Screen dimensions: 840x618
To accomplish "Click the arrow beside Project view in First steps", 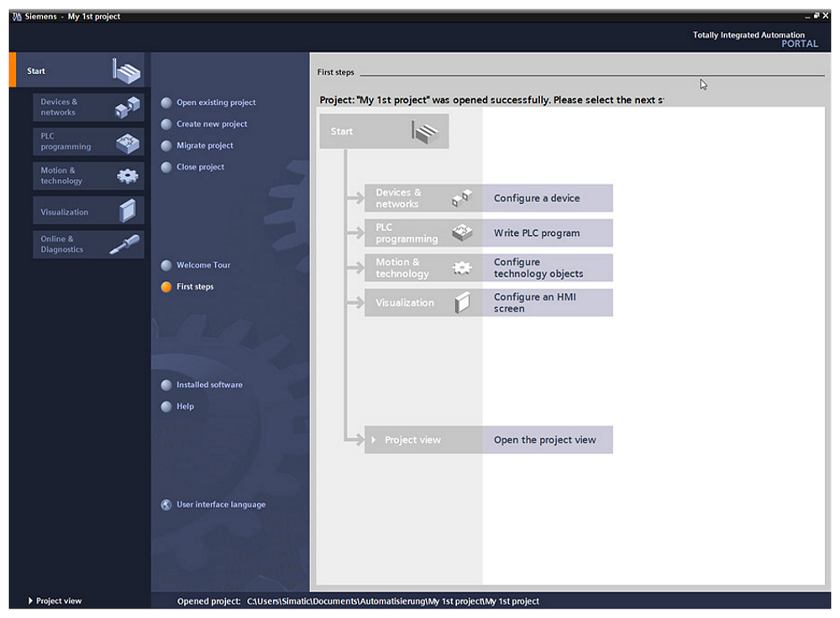I will tap(374, 440).
